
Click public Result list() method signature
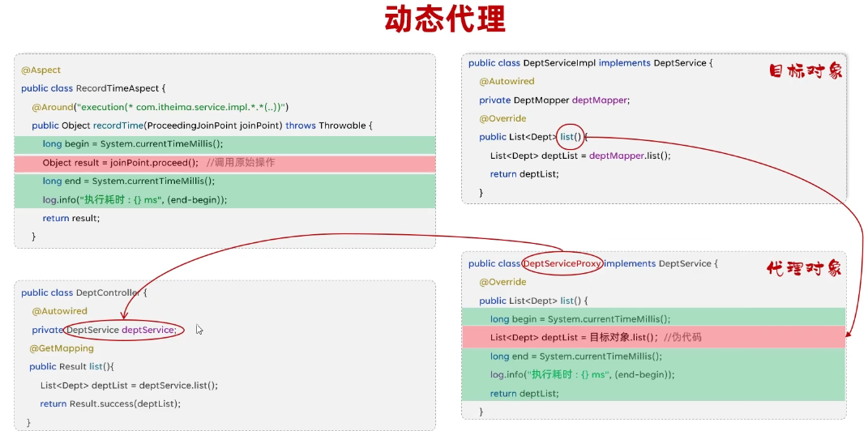tap(71, 367)
